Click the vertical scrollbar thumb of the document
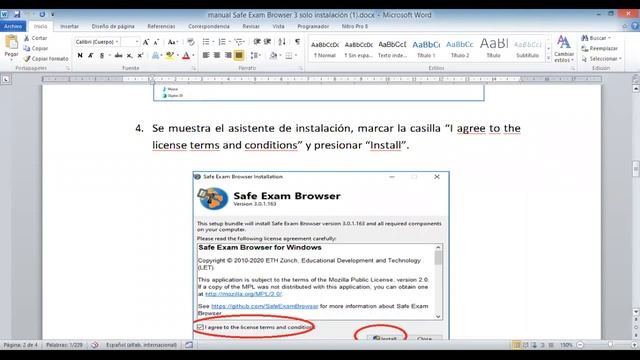640x360 pixels. coord(636,169)
